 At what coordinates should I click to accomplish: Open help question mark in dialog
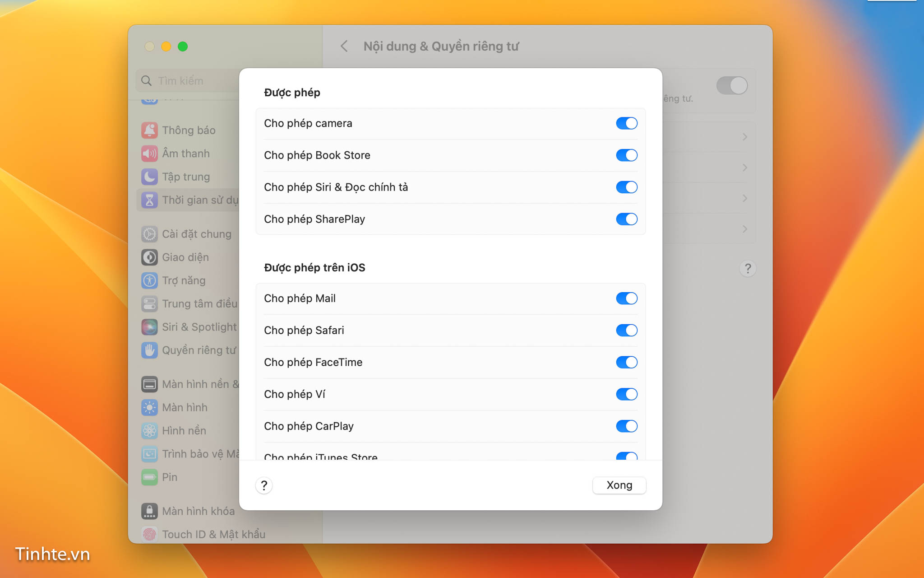[264, 485]
